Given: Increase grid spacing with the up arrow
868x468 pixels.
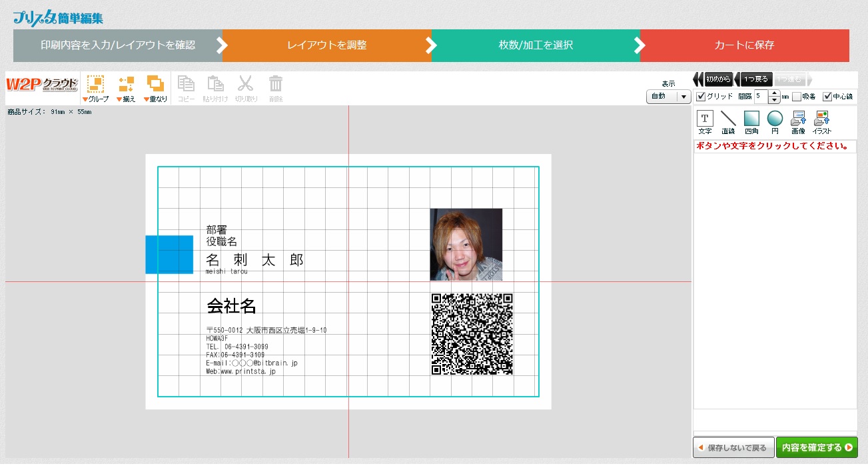Looking at the screenshot, I should [x=774, y=93].
